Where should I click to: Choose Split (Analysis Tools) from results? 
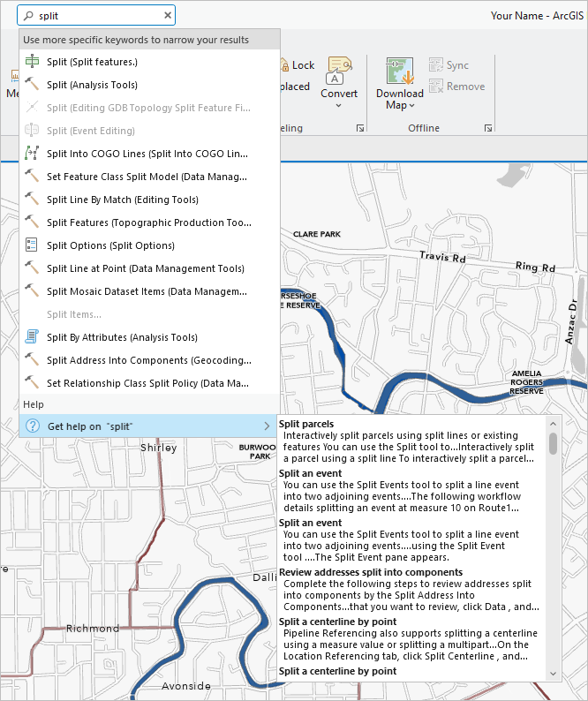(x=92, y=85)
